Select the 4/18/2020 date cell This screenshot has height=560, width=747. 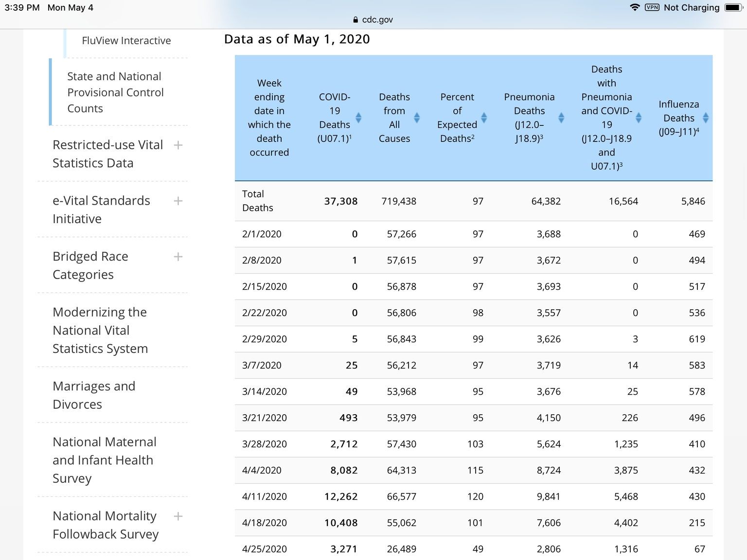point(265,523)
